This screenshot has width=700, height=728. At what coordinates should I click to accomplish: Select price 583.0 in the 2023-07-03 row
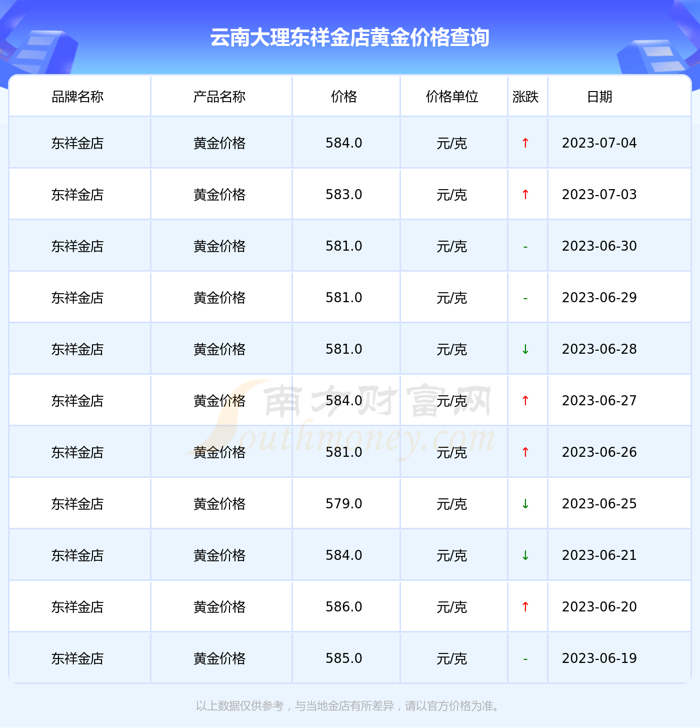coord(344,195)
